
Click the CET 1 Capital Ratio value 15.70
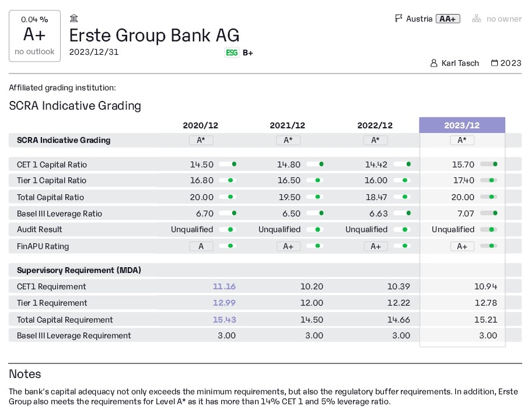463,165
